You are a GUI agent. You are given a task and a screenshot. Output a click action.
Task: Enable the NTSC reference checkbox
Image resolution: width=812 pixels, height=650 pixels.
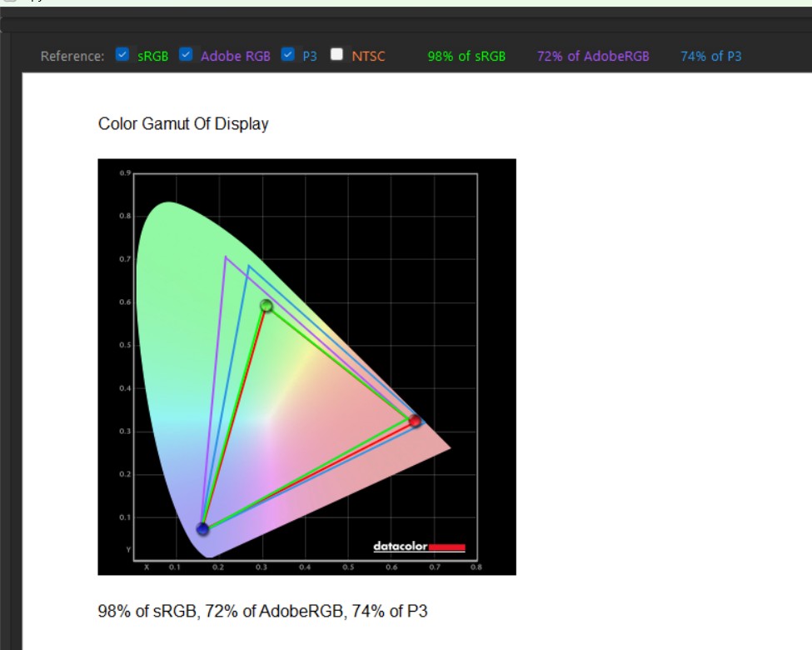click(x=336, y=55)
